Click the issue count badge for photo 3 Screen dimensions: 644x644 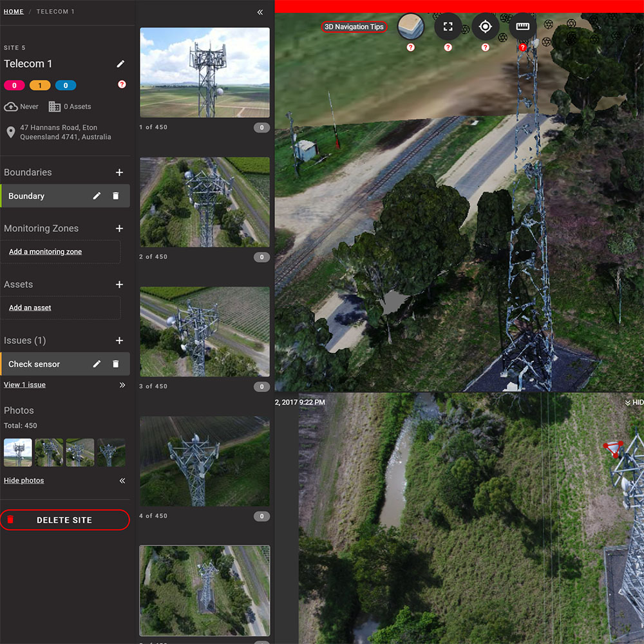261,387
